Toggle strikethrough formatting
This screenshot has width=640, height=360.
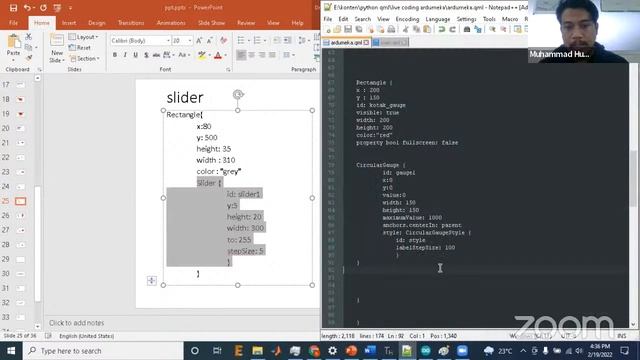(x=156, y=55)
